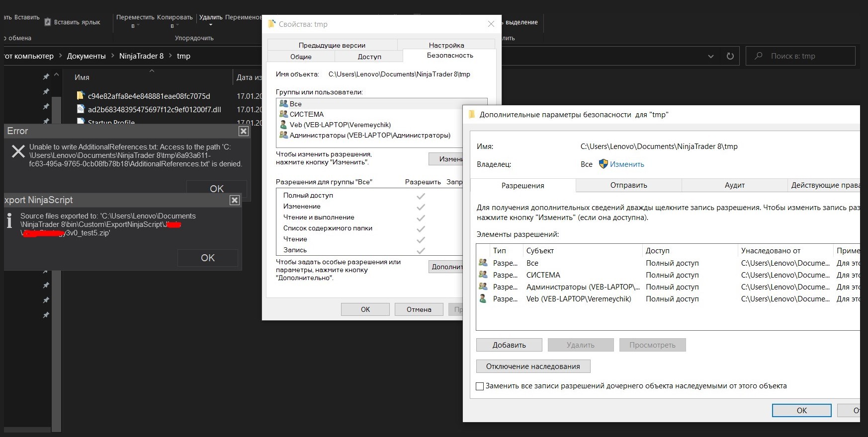The width and height of the screenshot is (868, 437).
Task: Toggle allow checkmark for 'Запись'
Action: 421,251
